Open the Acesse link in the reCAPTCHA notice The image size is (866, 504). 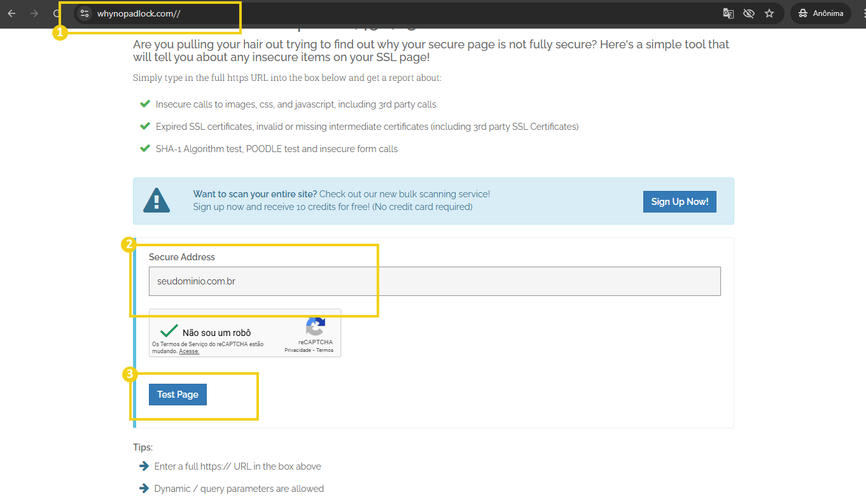[189, 351]
